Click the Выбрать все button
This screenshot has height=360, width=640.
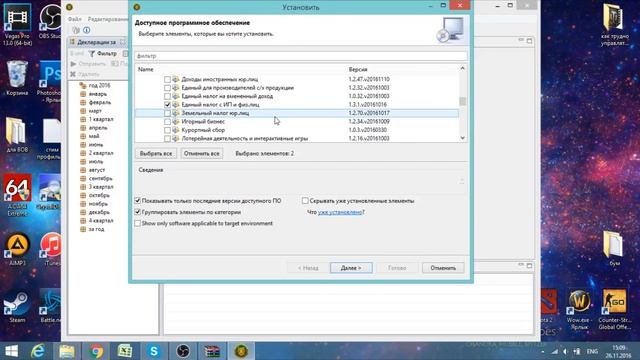(156, 153)
